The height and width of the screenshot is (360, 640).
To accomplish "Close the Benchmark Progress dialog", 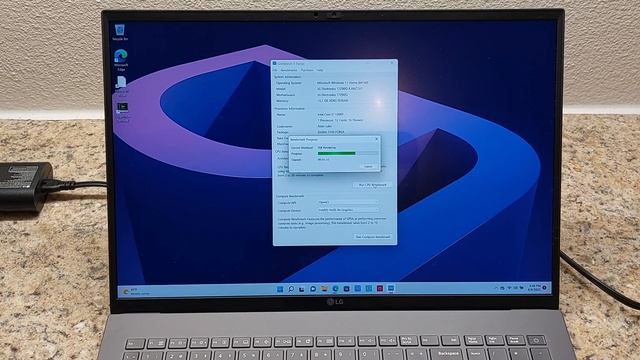I will click(376, 139).
